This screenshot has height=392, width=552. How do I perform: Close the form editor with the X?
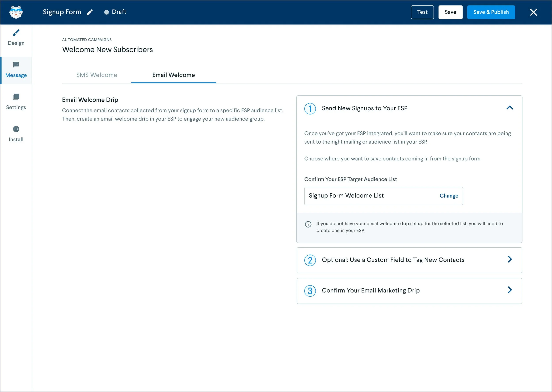click(533, 12)
